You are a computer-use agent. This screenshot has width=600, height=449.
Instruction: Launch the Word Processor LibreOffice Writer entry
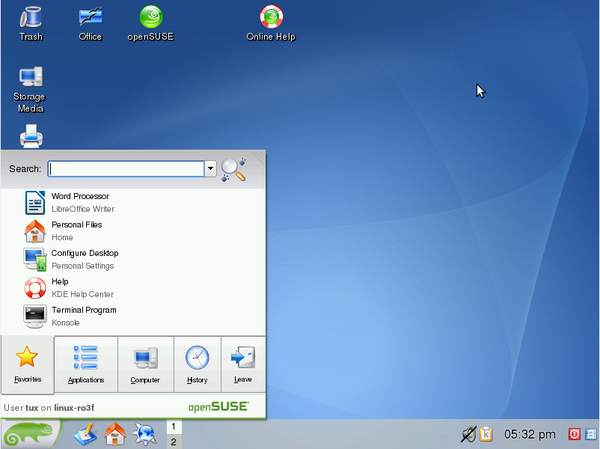[x=133, y=202]
